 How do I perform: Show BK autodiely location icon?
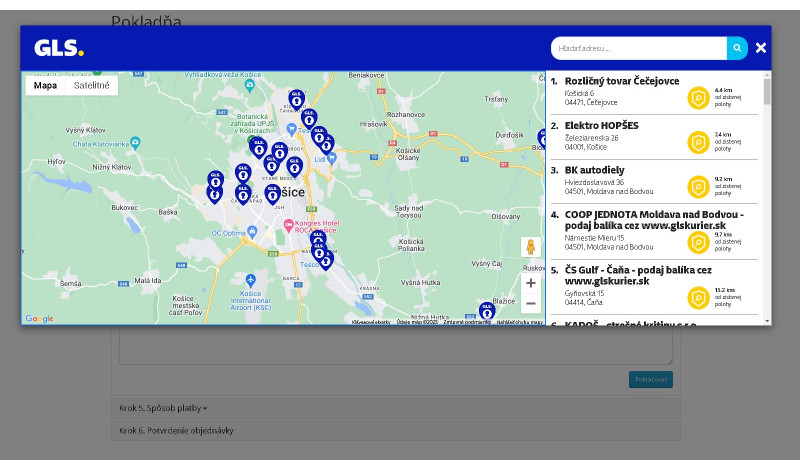click(x=698, y=187)
